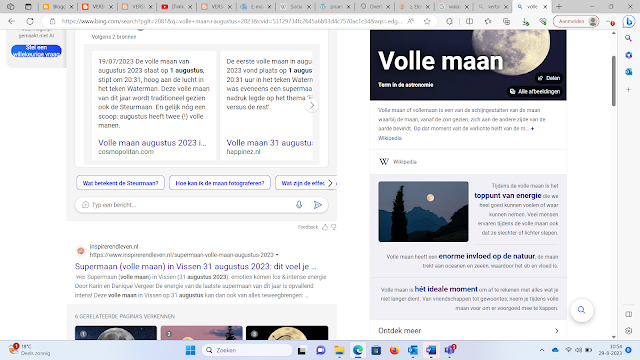Image resolution: width=640 pixels, height=360 pixels.
Task: Open the Bing Copilot sidebar button
Action: 629,22
